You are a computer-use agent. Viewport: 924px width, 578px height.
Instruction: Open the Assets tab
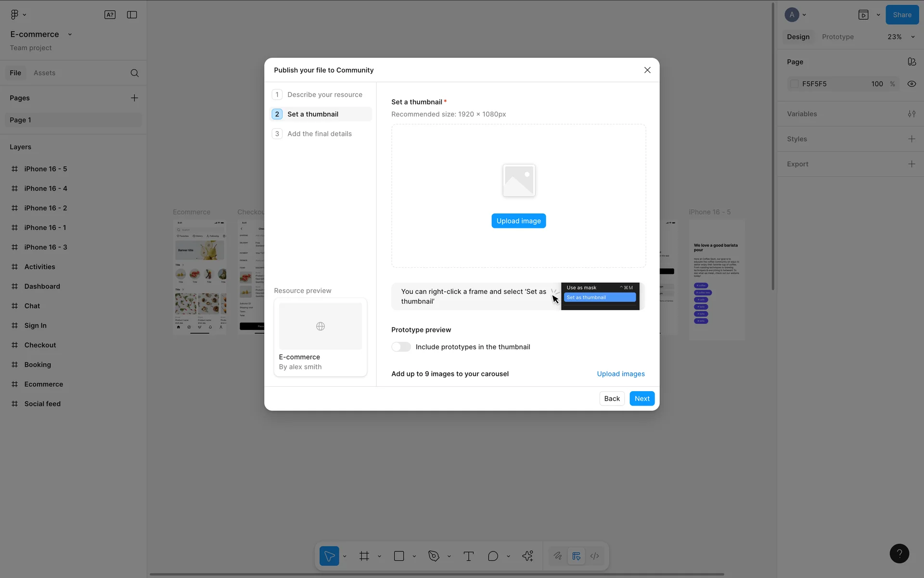click(x=44, y=73)
